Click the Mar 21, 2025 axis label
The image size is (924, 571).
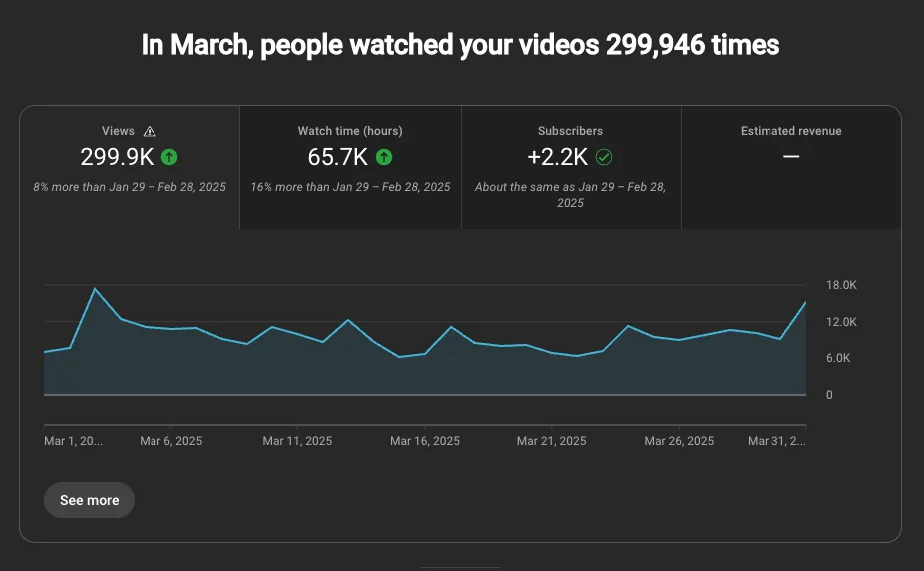[x=551, y=441]
